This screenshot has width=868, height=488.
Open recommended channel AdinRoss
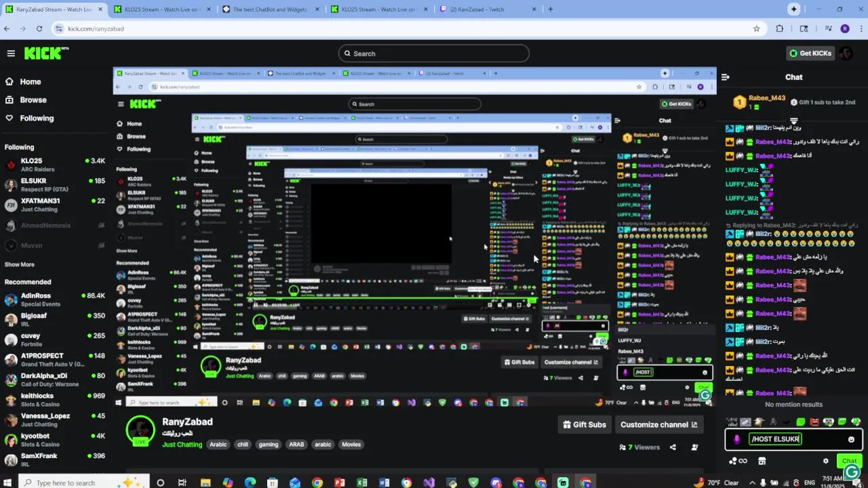click(x=54, y=300)
